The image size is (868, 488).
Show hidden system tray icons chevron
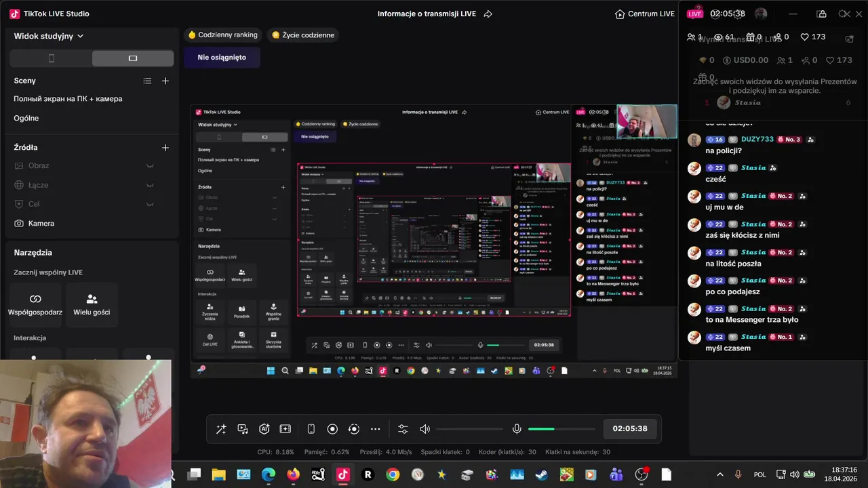coord(719,474)
